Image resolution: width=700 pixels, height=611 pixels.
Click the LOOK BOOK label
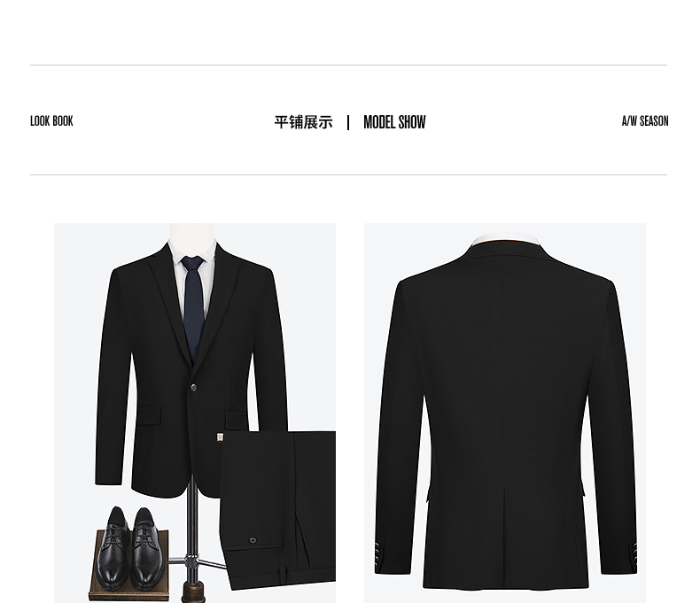tap(51, 120)
